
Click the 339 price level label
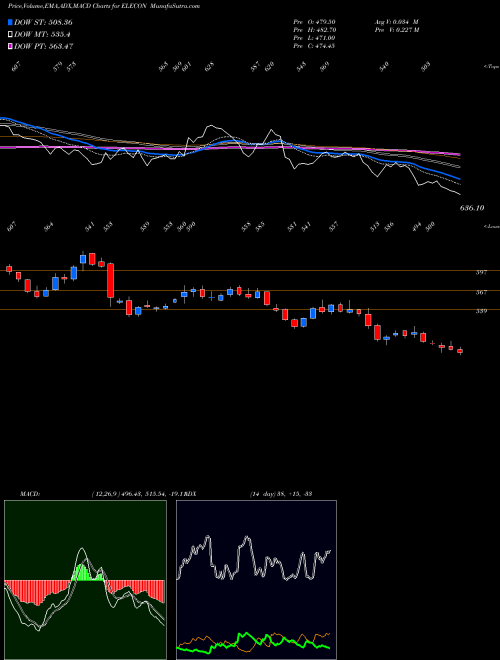481,311
